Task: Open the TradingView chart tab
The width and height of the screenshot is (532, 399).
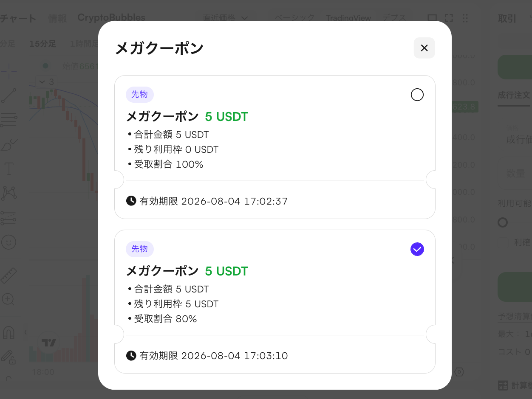Action: 348,18
